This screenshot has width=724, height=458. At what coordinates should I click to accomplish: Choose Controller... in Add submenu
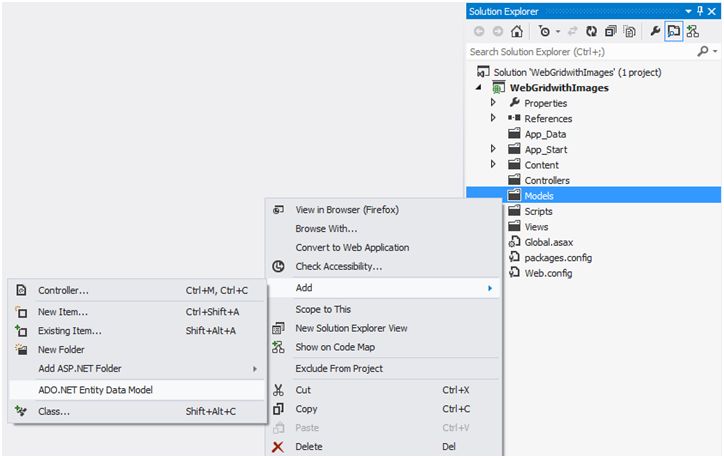coord(137,290)
